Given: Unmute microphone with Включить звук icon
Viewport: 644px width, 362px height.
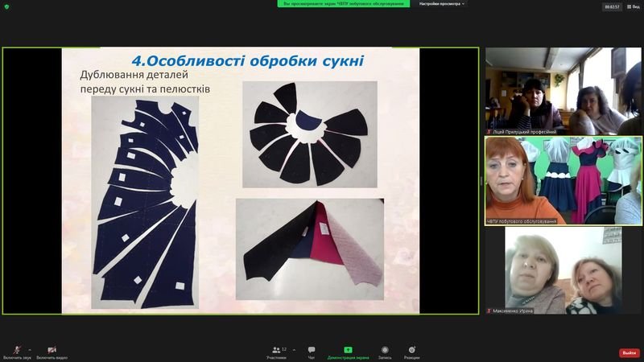Looking at the screenshot, I should [17, 350].
